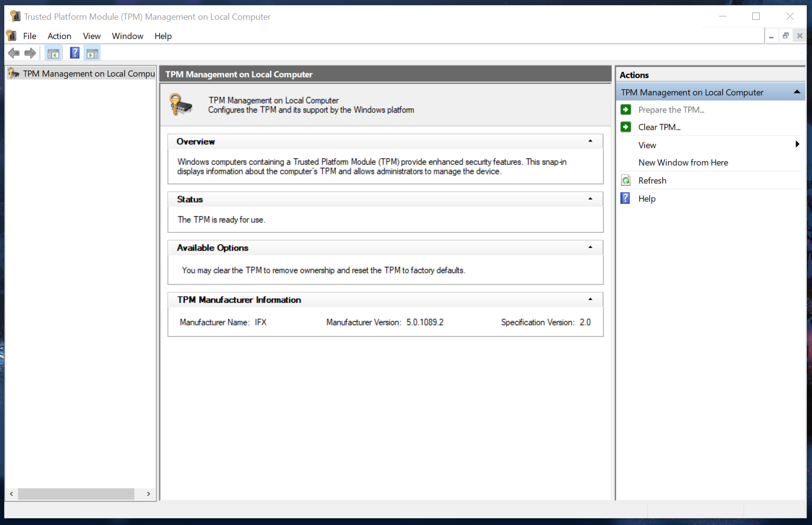812x525 pixels.
Task: Click the Refresh icon in Actions pane
Action: 626,181
